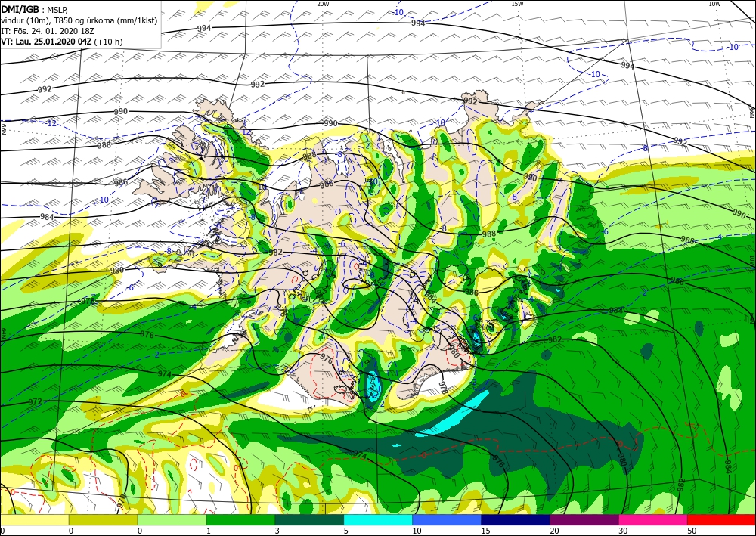The image size is (756, 536).
Task: Click the light green legend color swatch
Action: [172, 520]
